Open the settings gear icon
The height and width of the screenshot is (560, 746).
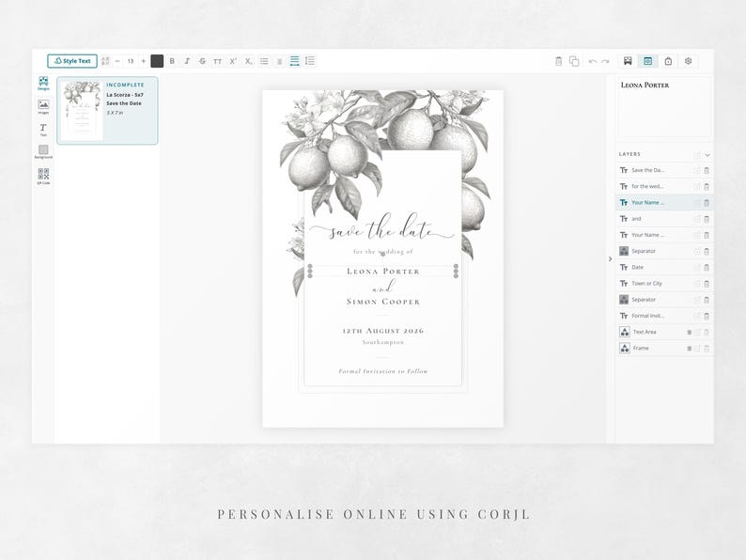point(688,61)
